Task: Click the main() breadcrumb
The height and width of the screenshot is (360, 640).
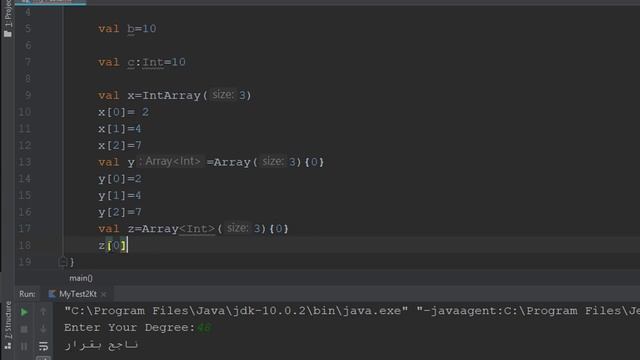Action: click(x=81, y=278)
